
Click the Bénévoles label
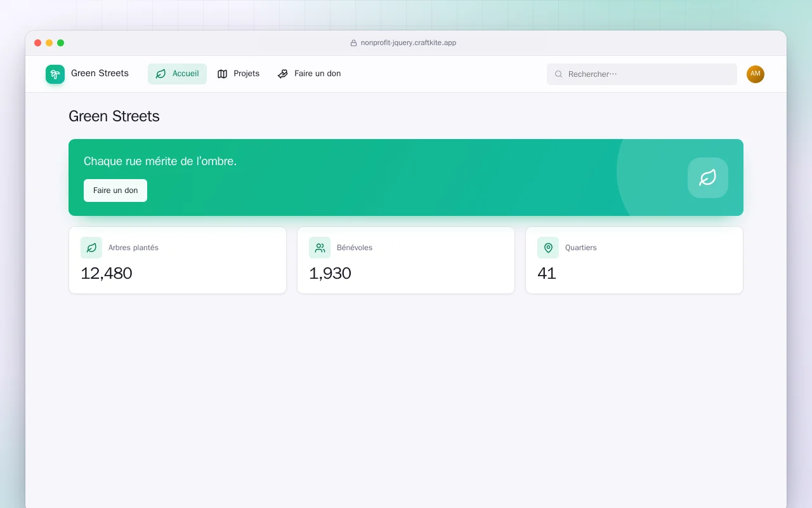[x=355, y=248]
